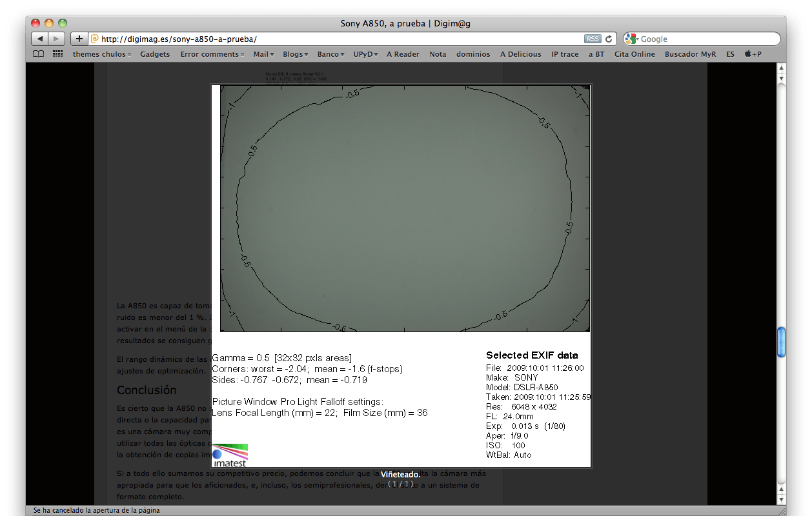Click the RSS button in the address bar
Image resolution: width=812 pixels, height=516 pixels.
pos(593,39)
